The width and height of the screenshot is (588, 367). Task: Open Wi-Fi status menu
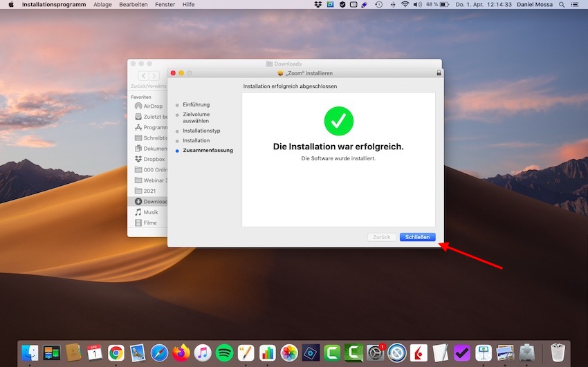click(x=405, y=5)
